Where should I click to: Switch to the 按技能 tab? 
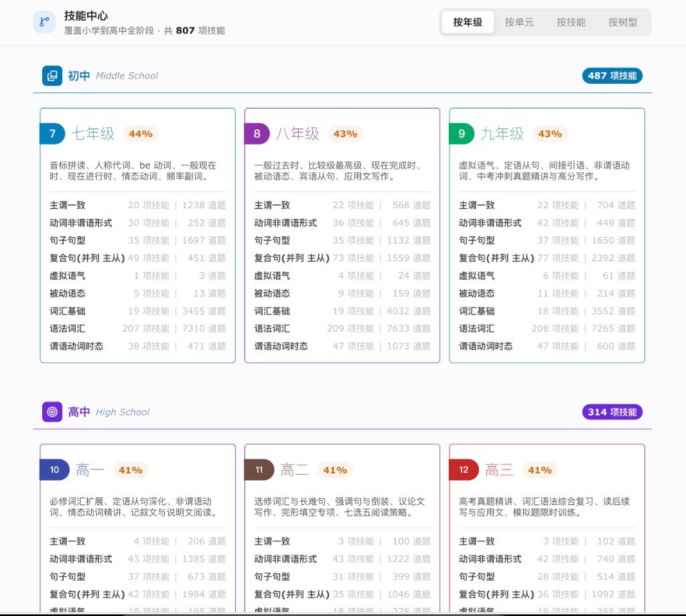click(571, 22)
